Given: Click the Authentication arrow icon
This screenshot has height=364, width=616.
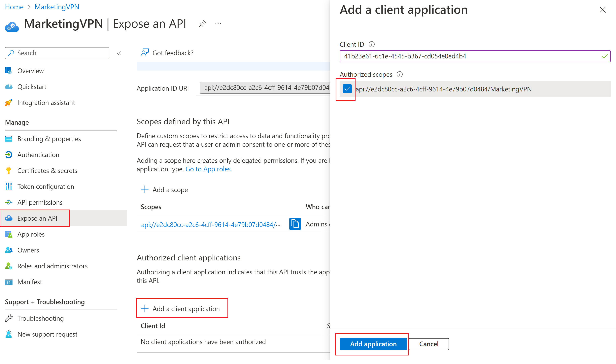Looking at the screenshot, I should tap(9, 155).
